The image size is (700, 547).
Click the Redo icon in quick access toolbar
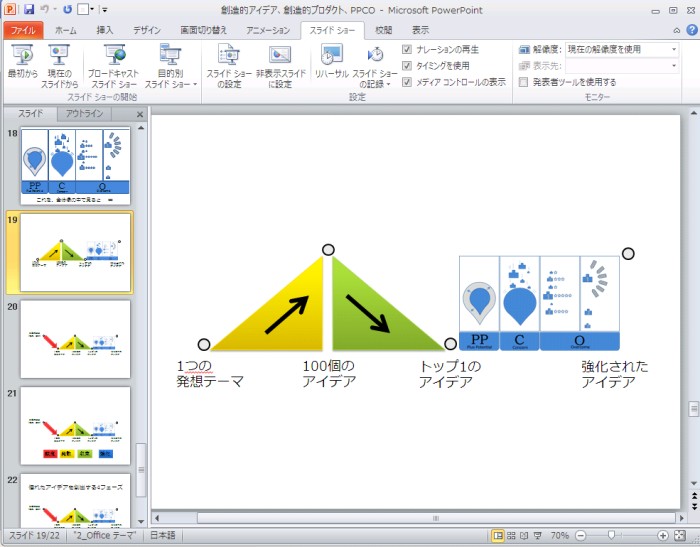pyautogui.click(x=67, y=9)
